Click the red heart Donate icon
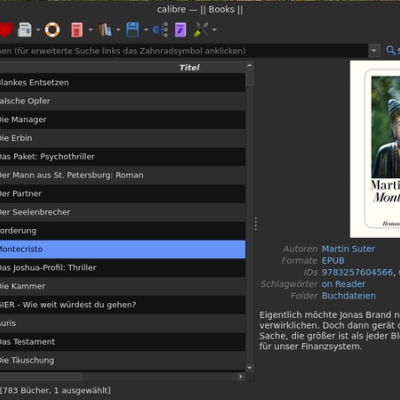Image resolution: width=400 pixels, height=400 pixels. (x=6, y=30)
